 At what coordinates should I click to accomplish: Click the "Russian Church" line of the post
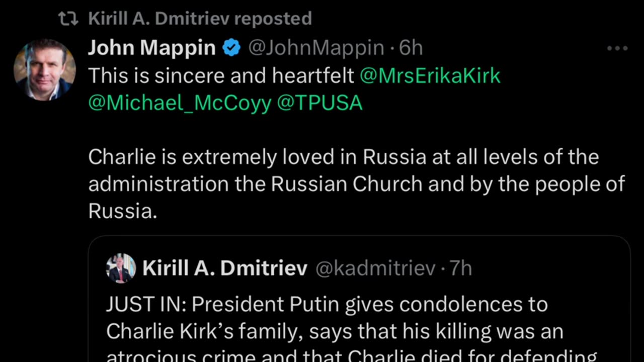pos(356,185)
